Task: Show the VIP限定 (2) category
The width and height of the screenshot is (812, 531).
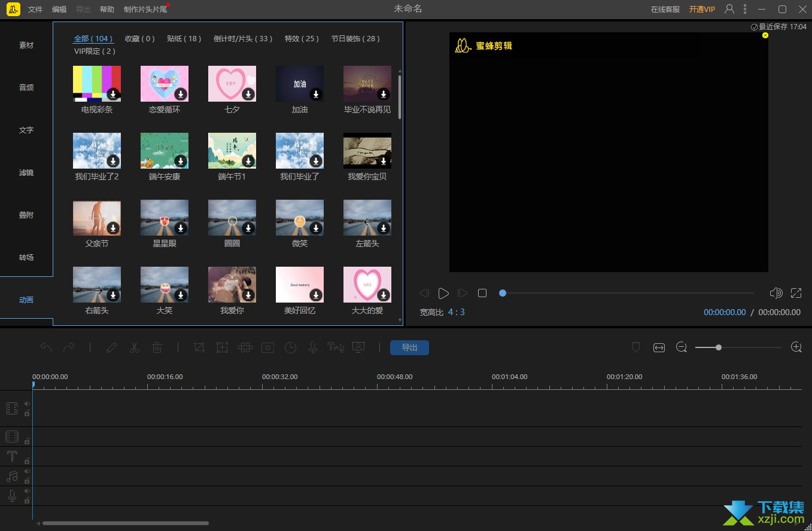Action: (x=95, y=51)
